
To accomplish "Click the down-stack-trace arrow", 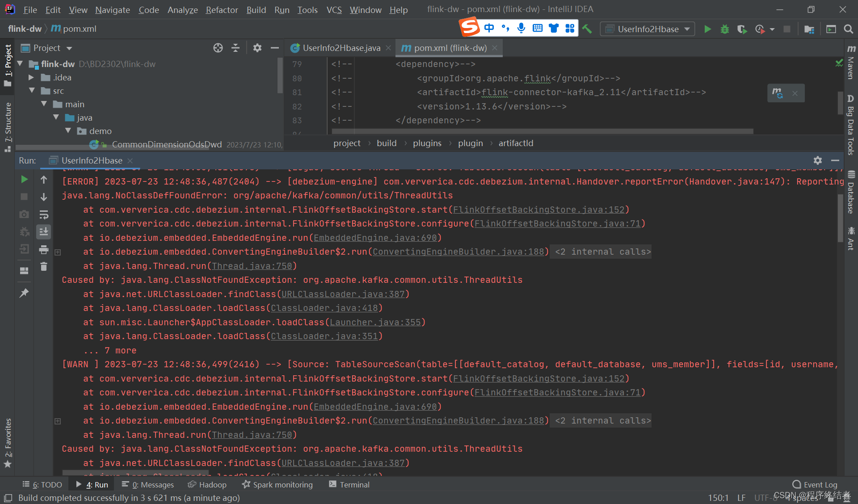I will point(44,197).
